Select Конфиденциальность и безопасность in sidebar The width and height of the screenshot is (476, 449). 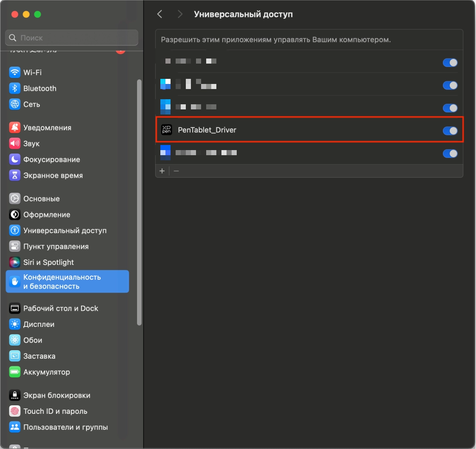67,282
